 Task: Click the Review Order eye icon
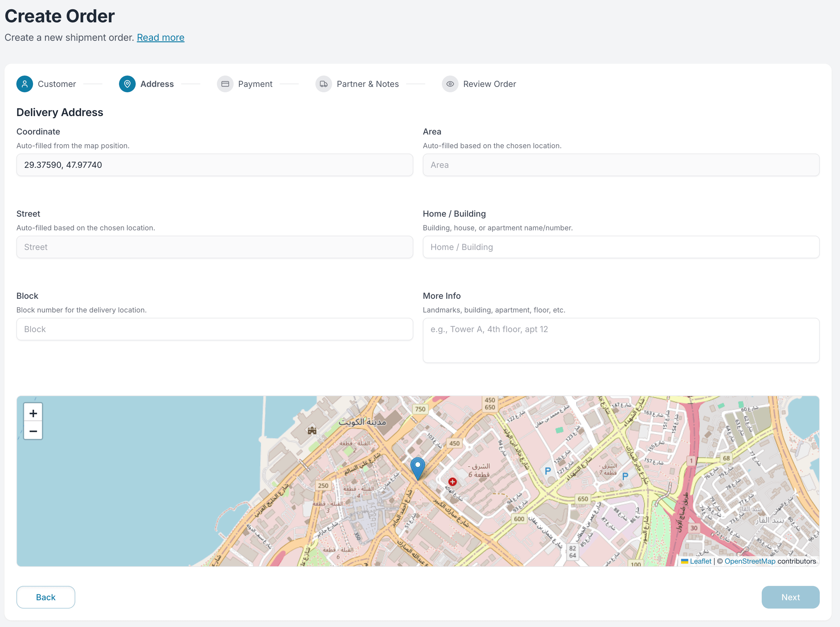[x=450, y=84]
